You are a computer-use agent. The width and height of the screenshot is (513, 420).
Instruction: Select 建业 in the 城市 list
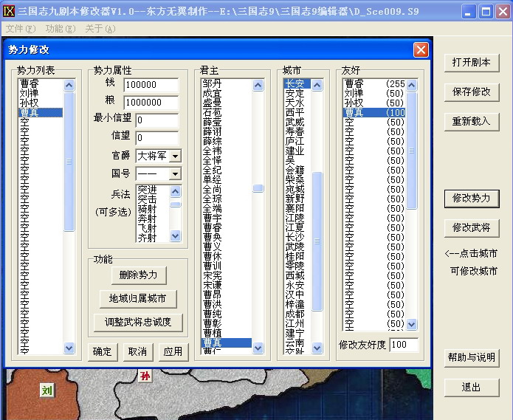[x=297, y=151]
